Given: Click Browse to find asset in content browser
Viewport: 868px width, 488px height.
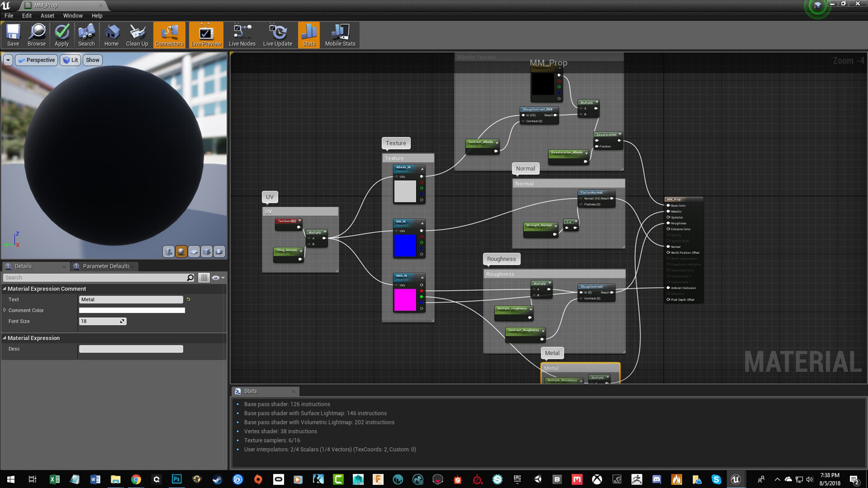Looking at the screenshot, I should 36,36.
